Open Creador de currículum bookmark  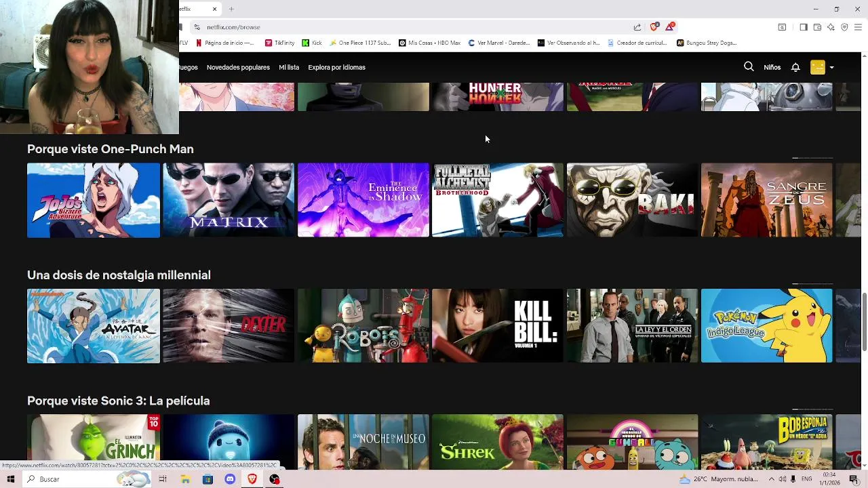[x=637, y=43]
